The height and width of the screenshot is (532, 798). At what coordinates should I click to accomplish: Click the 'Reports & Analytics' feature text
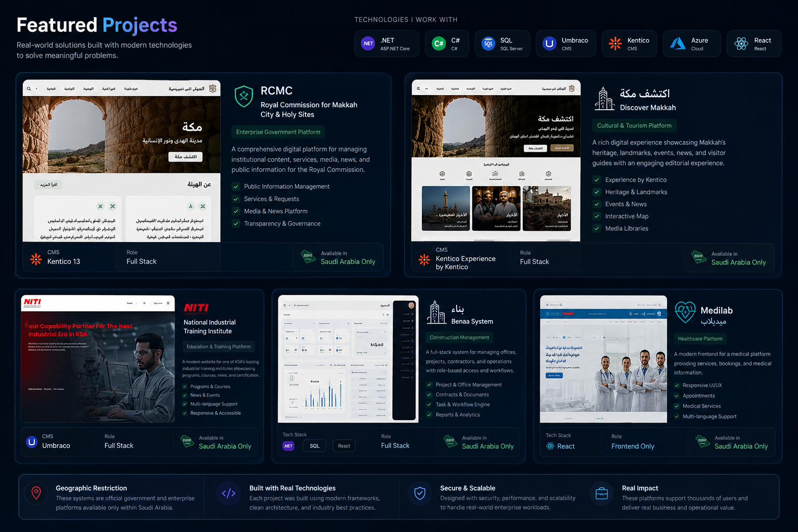pos(458,415)
